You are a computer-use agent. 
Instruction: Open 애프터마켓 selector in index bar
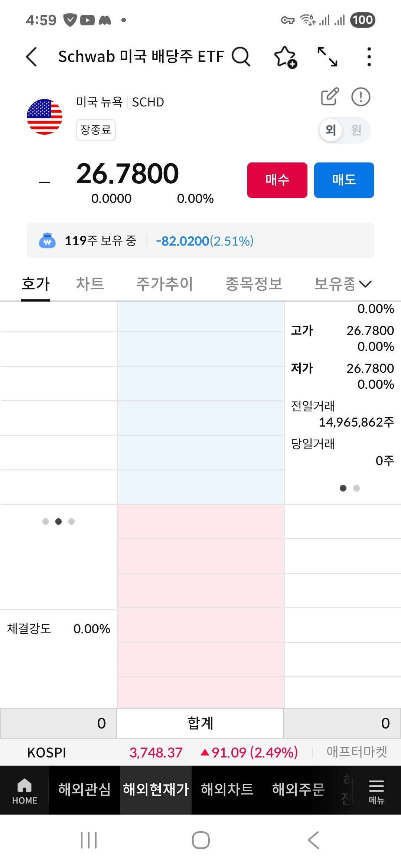356,752
